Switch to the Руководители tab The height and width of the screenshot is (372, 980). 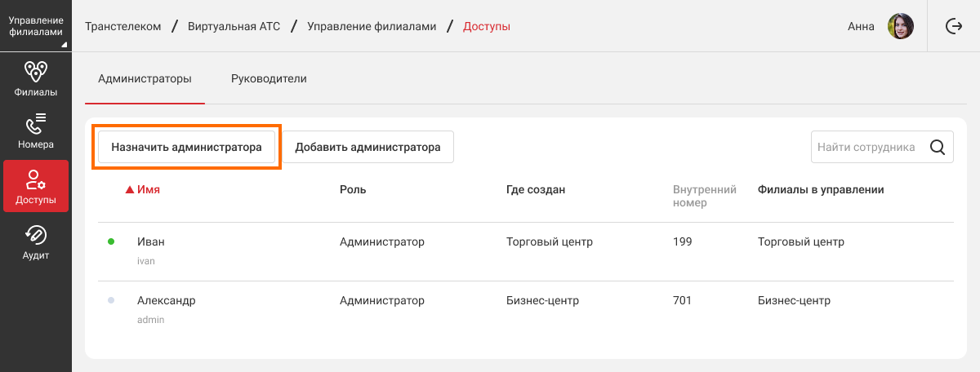[x=269, y=79]
